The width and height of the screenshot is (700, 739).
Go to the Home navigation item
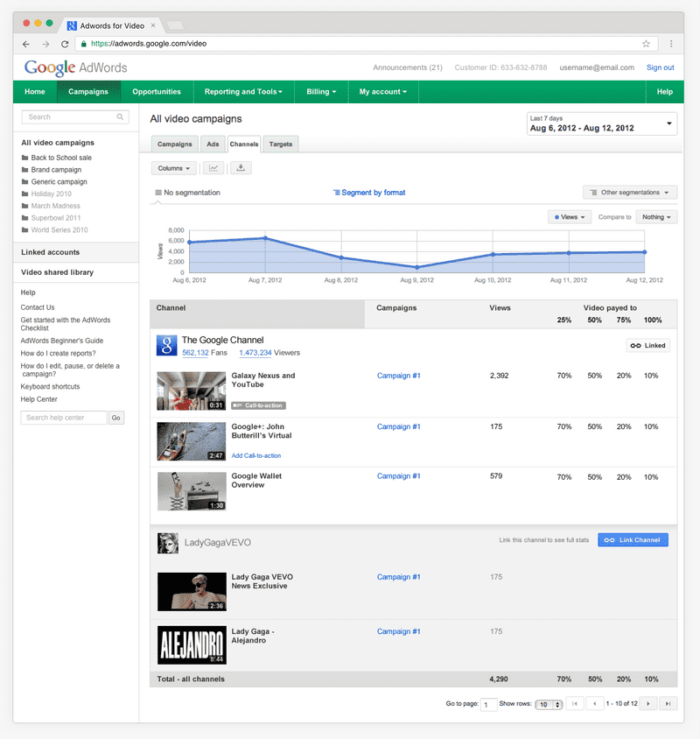point(35,92)
